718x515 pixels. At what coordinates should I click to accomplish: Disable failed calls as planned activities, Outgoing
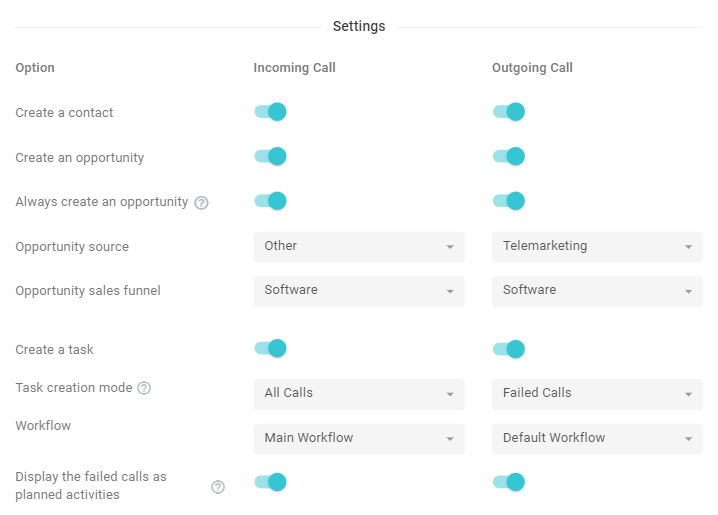coord(509,482)
